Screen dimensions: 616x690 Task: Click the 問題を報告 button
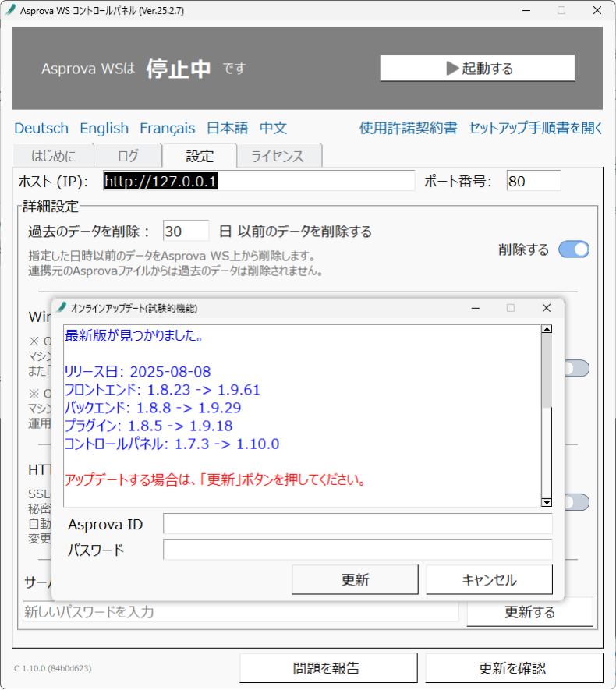(328, 668)
